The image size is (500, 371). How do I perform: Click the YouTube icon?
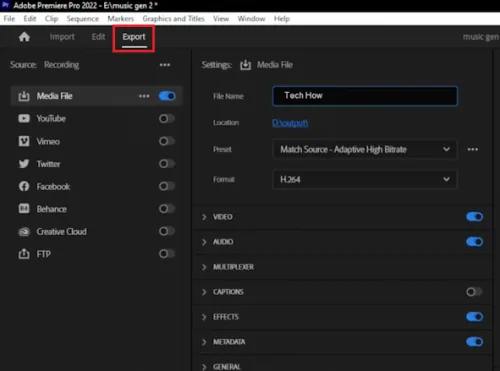[24, 118]
